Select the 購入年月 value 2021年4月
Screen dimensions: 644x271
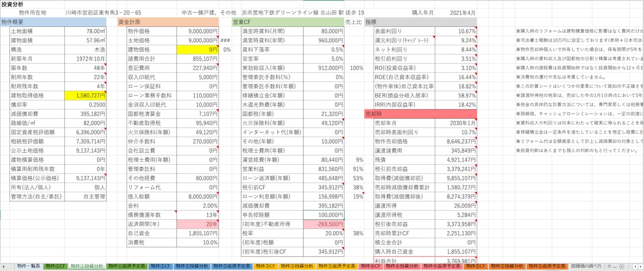[x=463, y=13]
